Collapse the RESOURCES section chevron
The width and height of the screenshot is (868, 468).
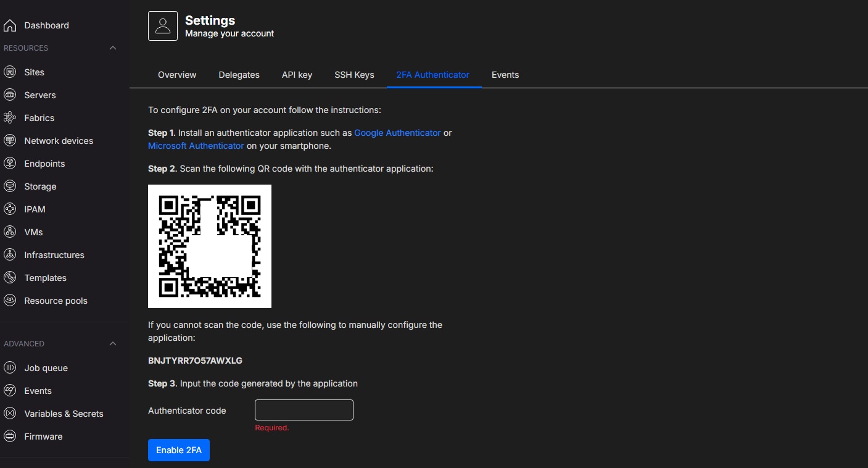point(113,48)
